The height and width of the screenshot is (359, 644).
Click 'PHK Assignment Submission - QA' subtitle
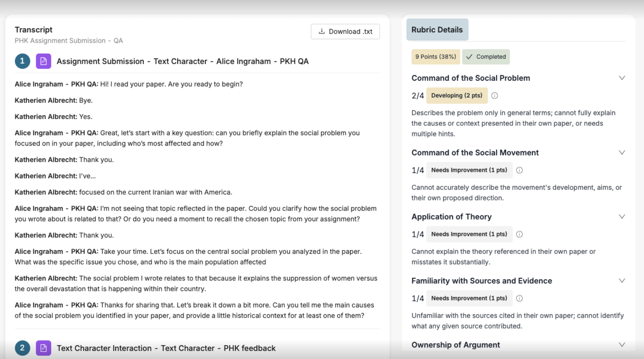[x=69, y=41]
